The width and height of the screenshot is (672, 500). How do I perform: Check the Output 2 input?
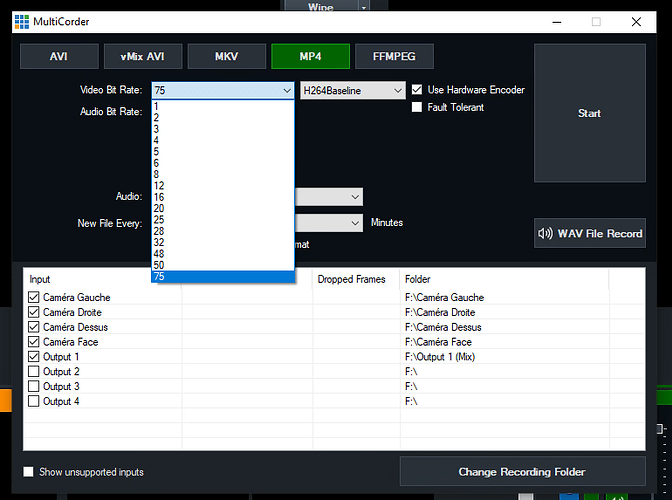pos(33,371)
